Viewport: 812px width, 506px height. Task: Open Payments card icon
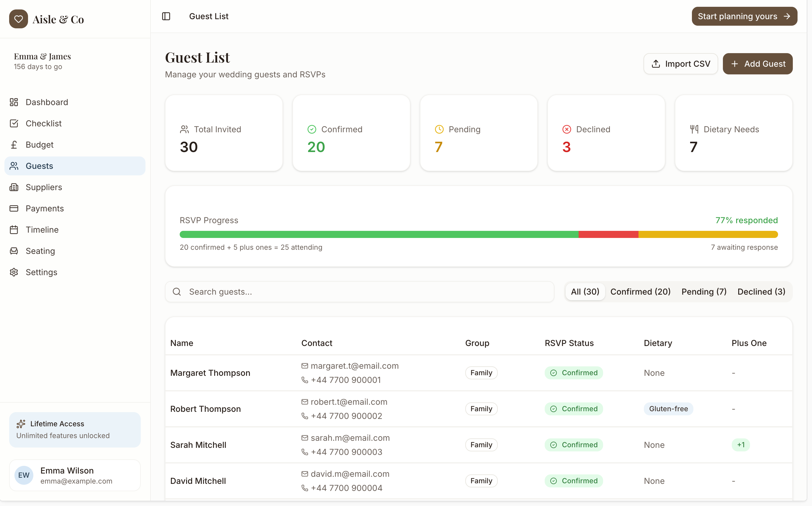[x=14, y=208]
